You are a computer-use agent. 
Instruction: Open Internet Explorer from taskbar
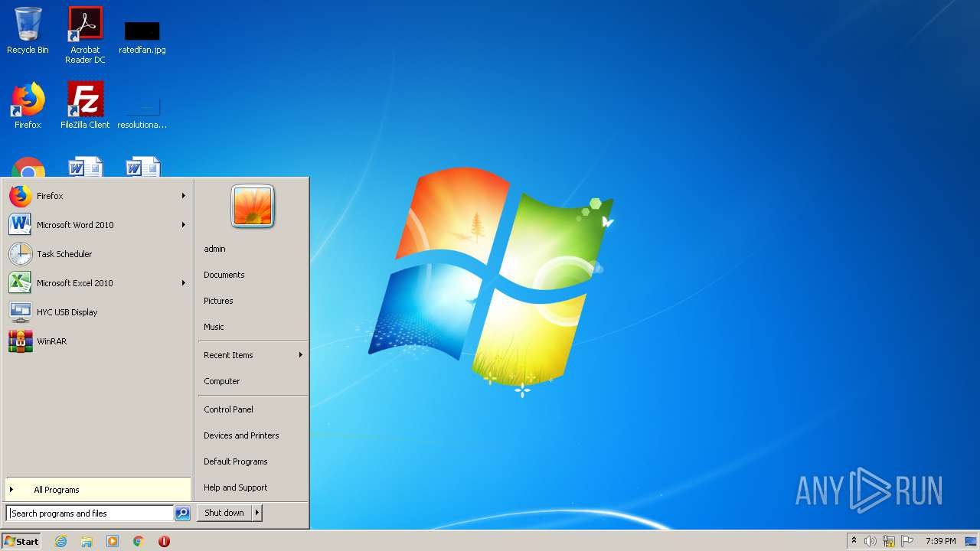click(60, 541)
